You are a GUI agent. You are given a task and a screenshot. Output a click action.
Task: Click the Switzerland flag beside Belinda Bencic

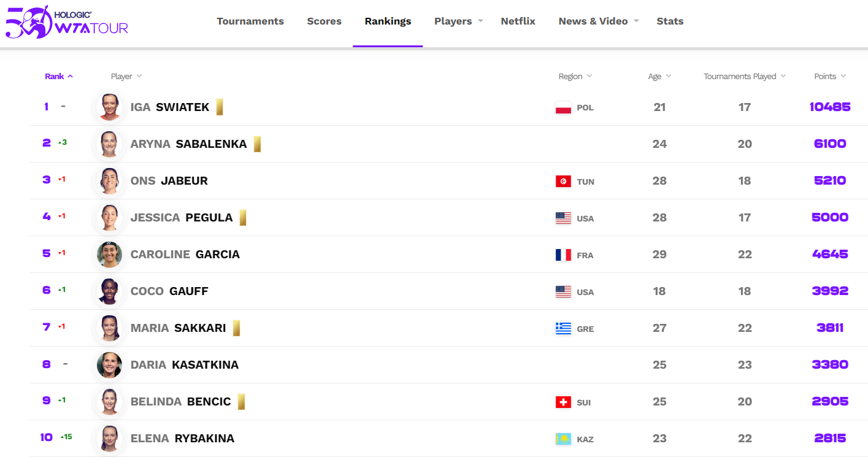pos(563,402)
